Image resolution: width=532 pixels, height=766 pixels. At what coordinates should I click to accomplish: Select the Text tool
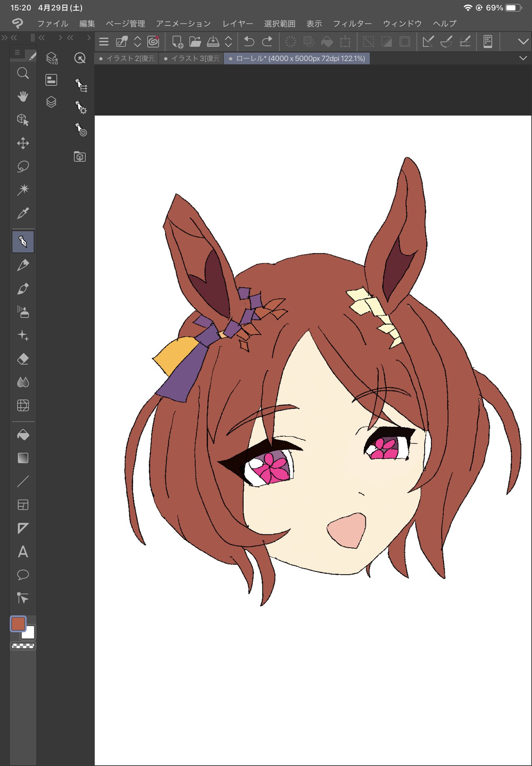23,552
